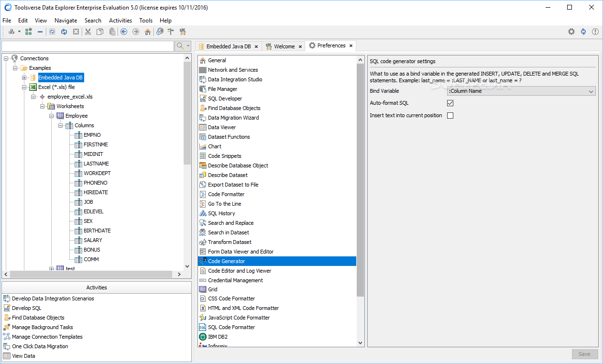603x364 pixels.
Task: Click the home icon in toolbar
Action: pyautogui.click(x=148, y=32)
